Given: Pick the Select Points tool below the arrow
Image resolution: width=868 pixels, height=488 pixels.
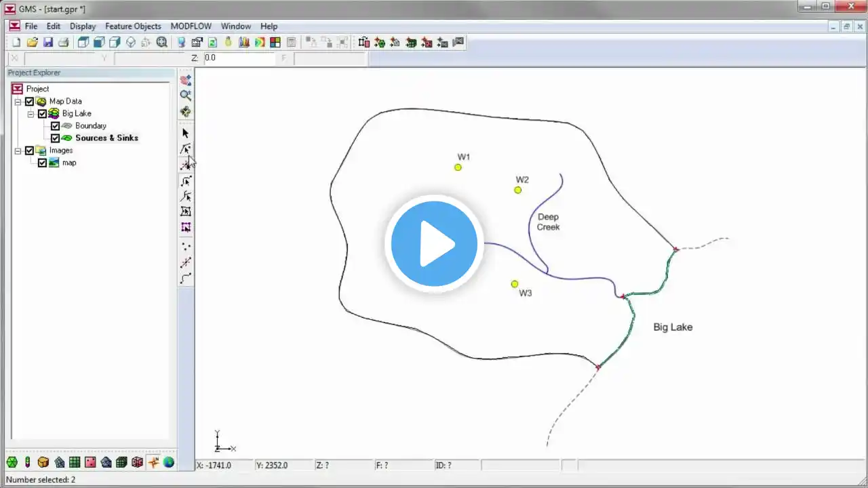Looking at the screenshot, I should click(186, 148).
